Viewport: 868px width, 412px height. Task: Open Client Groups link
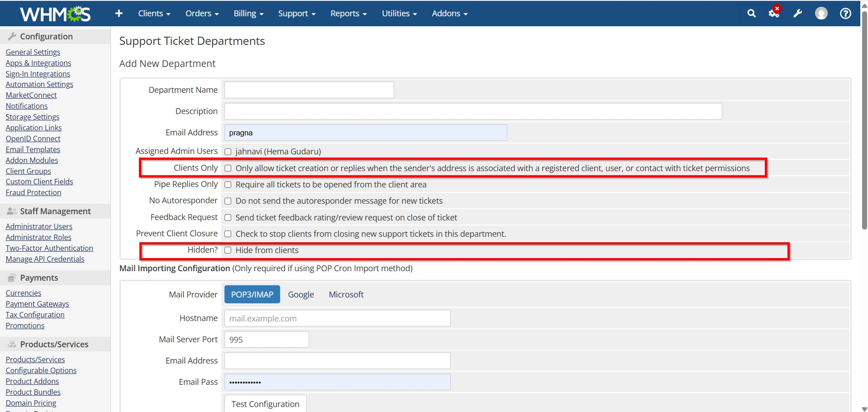[29, 171]
